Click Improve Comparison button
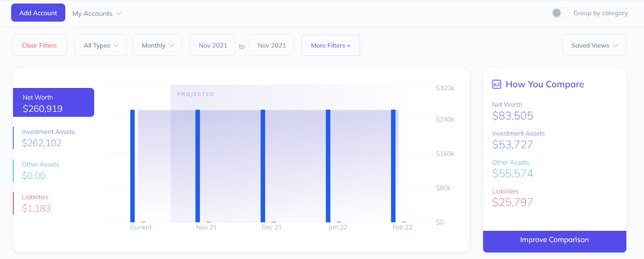The height and width of the screenshot is (259, 644). click(555, 241)
